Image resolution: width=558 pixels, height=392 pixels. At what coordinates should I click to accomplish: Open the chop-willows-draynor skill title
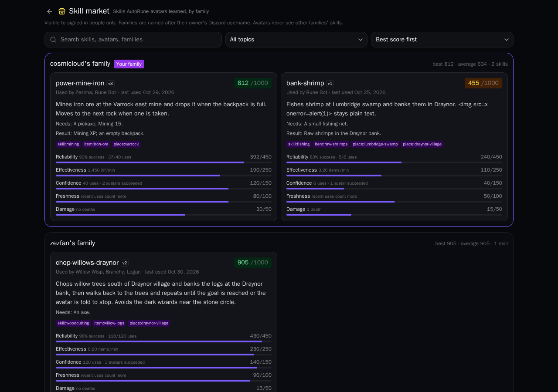[x=87, y=263]
